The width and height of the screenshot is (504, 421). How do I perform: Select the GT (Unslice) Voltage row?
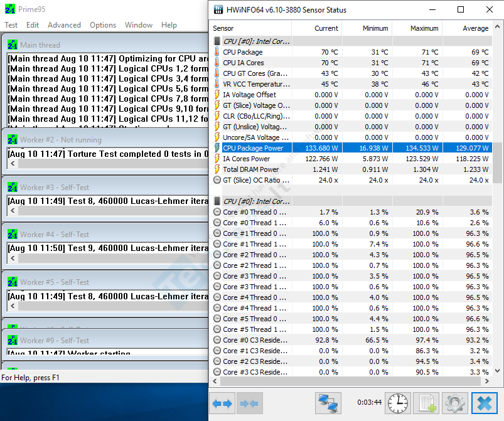(351, 127)
